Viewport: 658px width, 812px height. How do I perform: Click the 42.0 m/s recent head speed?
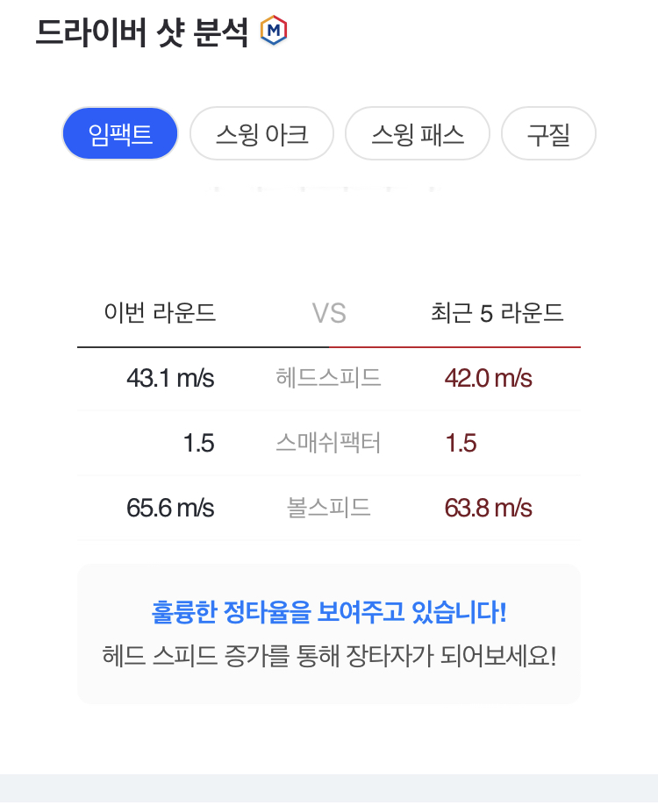489,378
